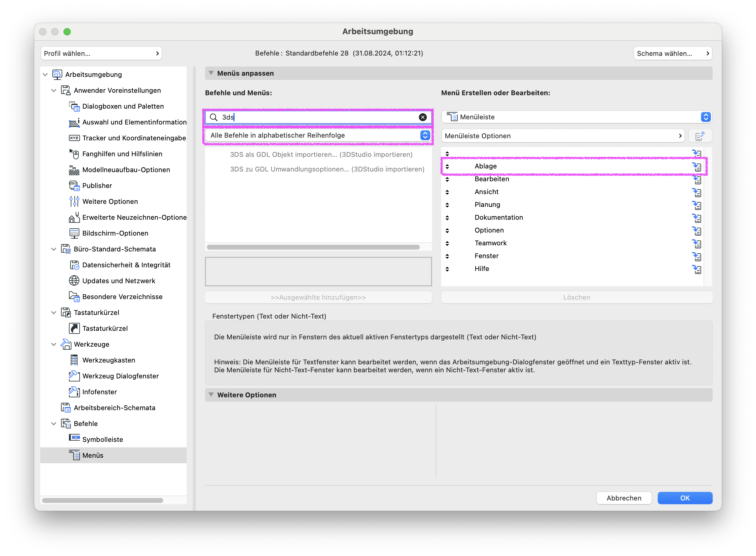Open the Alle Befehle in alphabetischer Reihenfolge dropdown

click(x=318, y=135)
